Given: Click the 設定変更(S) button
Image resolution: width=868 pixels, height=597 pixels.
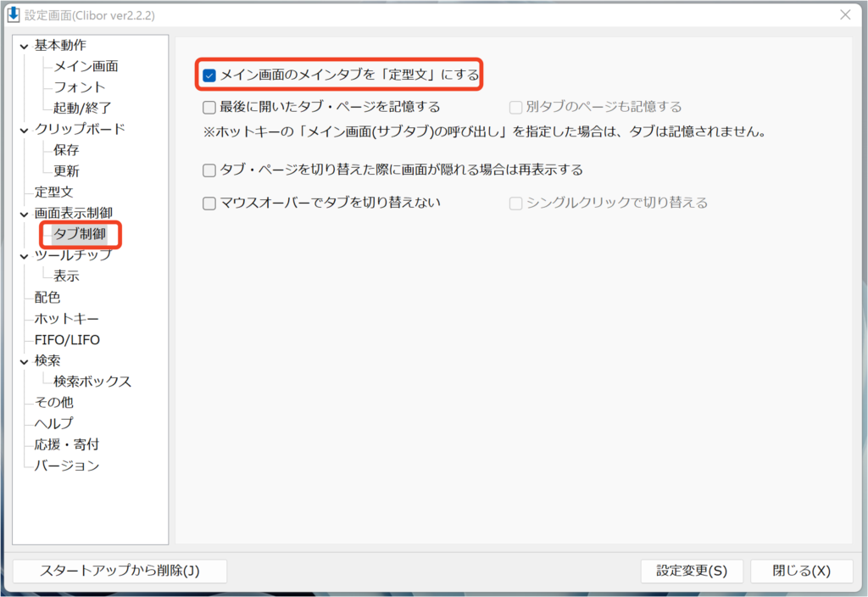Looking at the screenshot, I should (692, 571).
